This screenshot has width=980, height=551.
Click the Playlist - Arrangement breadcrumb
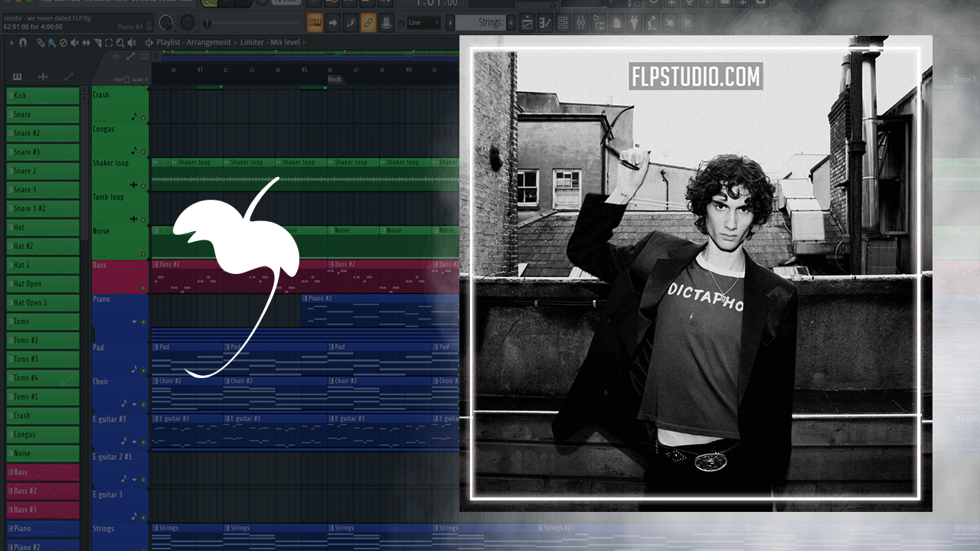click(x=196, y=43)
